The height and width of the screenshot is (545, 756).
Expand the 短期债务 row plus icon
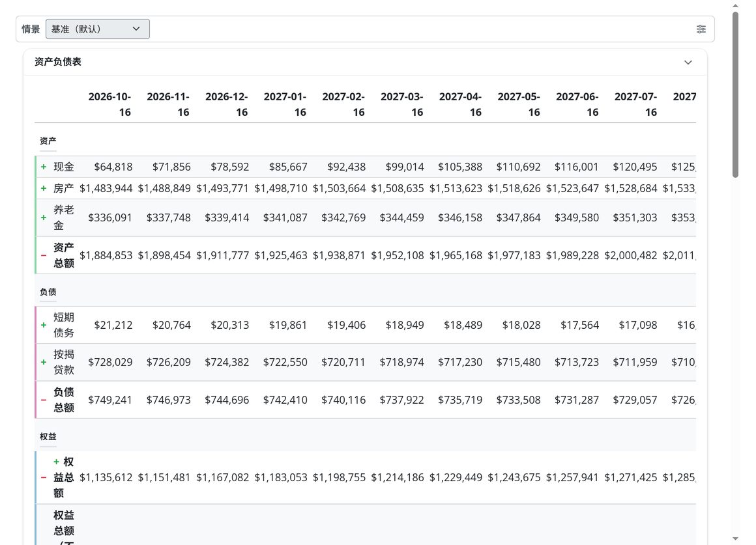[44, 326]
